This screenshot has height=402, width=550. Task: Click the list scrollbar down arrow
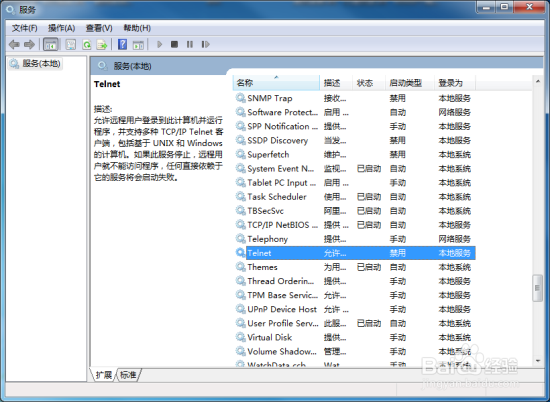pos(538,361)
